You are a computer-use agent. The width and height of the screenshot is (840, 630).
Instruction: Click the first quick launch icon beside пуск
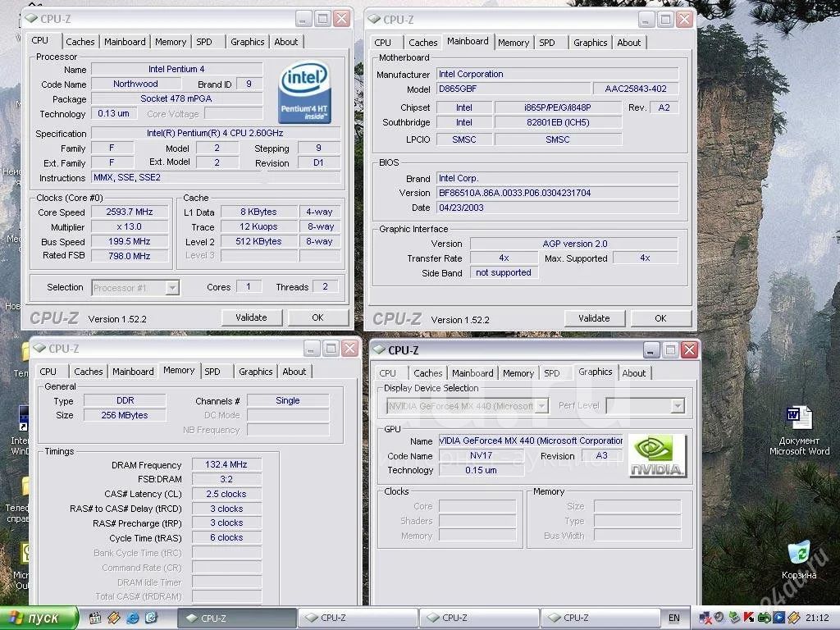pos(95,618)
